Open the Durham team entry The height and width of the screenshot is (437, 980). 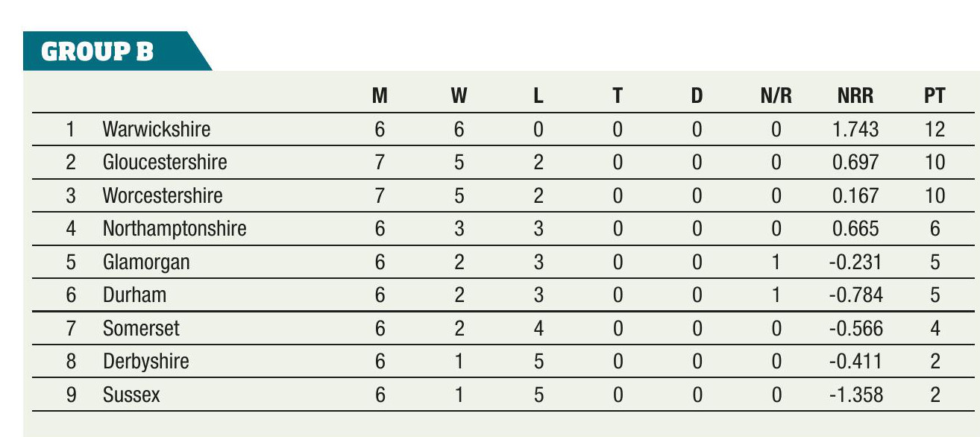click(134, 295)
